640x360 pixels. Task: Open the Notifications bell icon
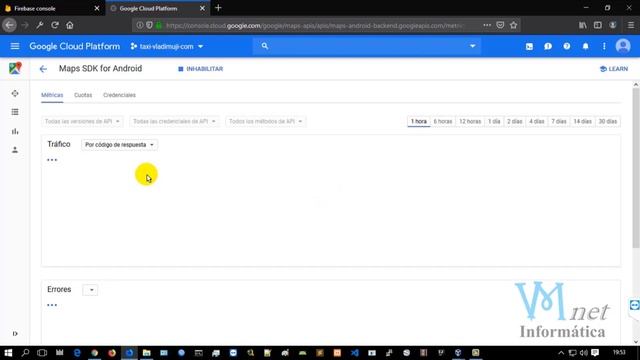tap(586, 47)
